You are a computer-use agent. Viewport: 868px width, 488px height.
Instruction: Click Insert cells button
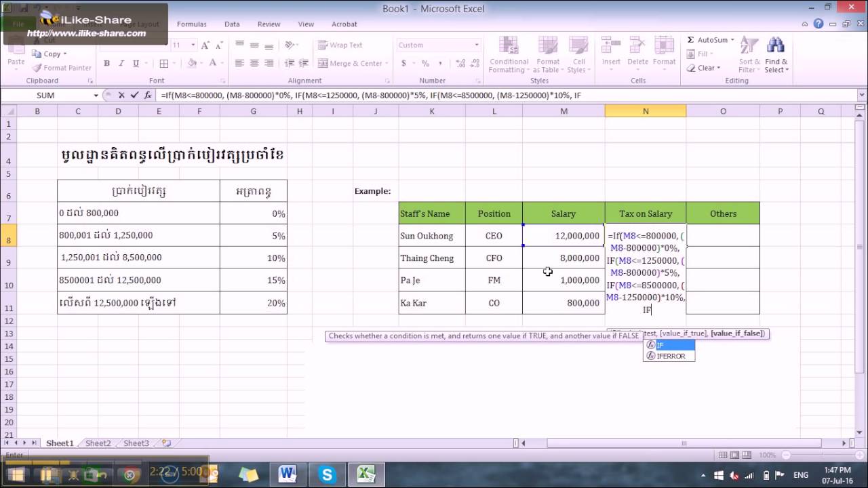pos(611,55)
